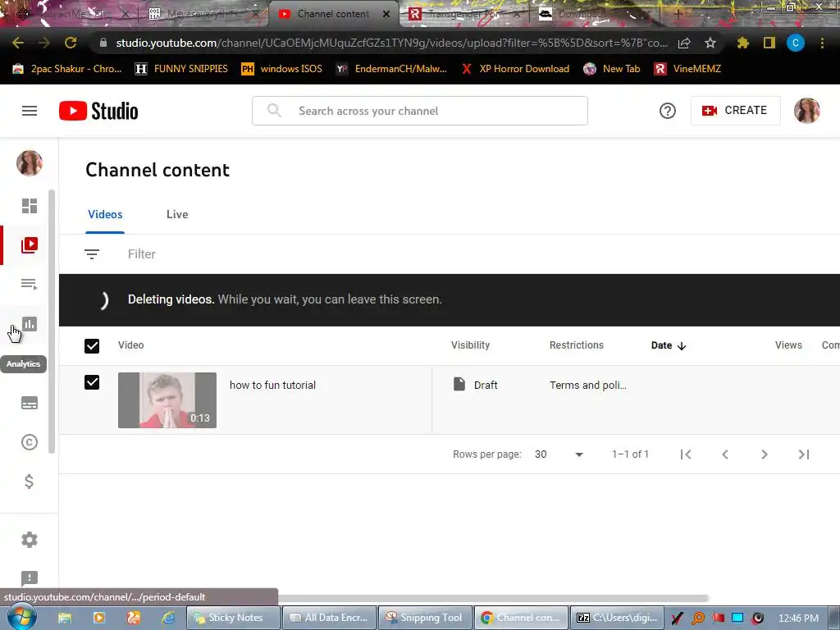
Task: Open the windows ISOS bookmark
Action: (282, 69)
